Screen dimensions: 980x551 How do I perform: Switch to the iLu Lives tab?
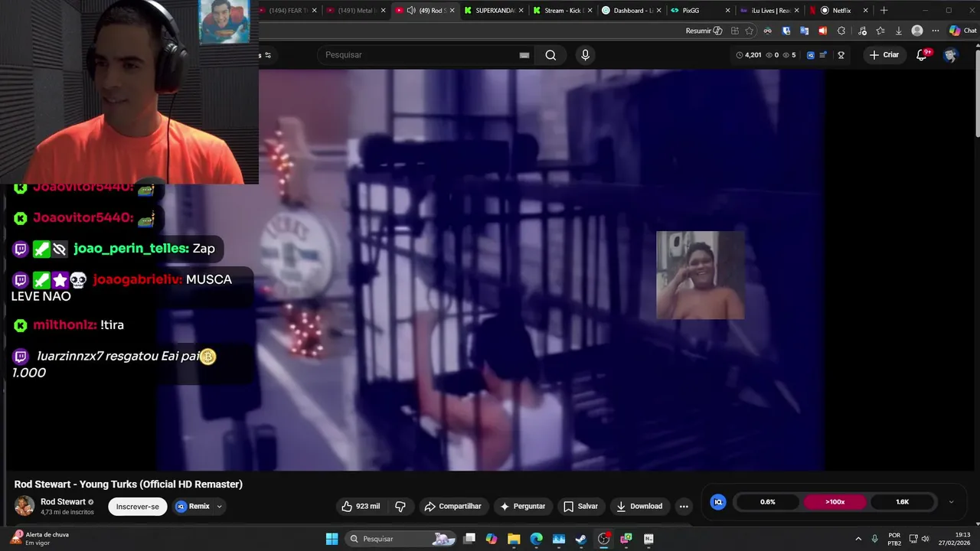point(768,10)
